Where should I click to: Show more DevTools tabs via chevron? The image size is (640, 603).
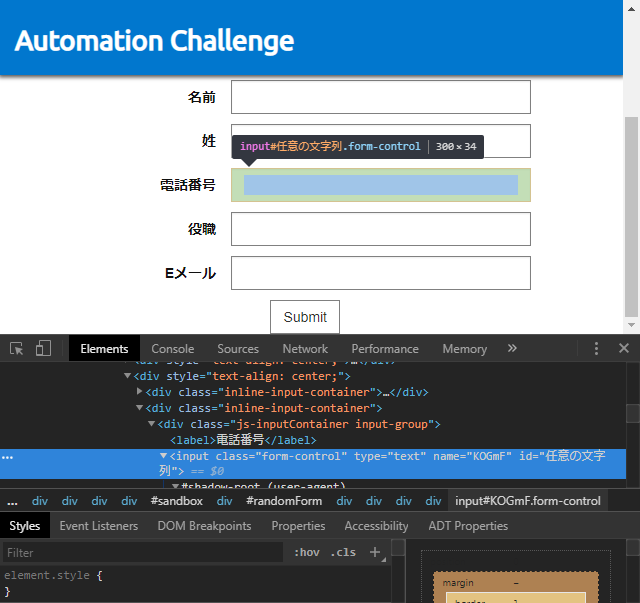point(512,348)
